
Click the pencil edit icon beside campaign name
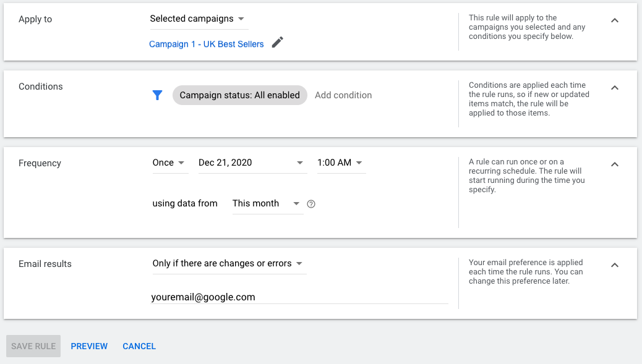pyautogui.click(x=278, y=43)
